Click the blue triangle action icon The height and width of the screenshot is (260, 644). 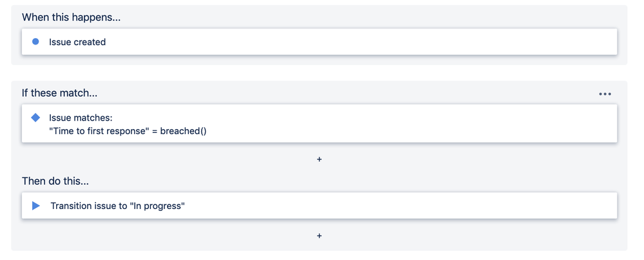coord(36,206)
